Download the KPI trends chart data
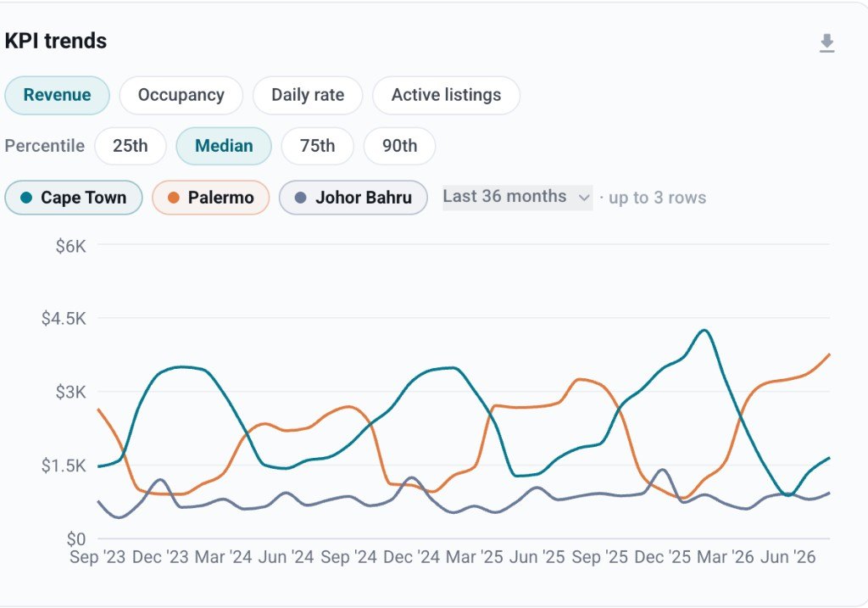 coord(826,43)
